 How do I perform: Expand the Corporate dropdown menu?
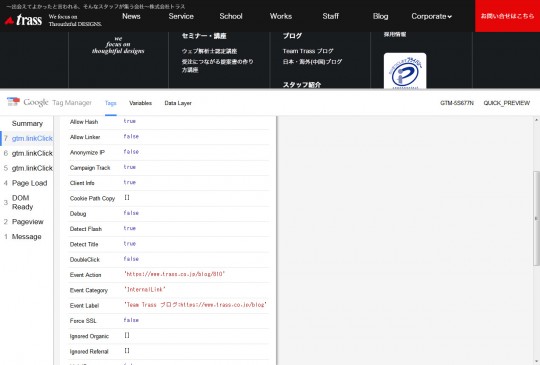tap(432, 16)
